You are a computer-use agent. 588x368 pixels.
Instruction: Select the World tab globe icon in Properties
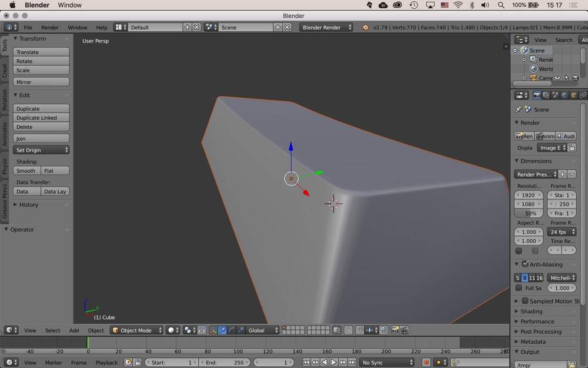point(564,95)
